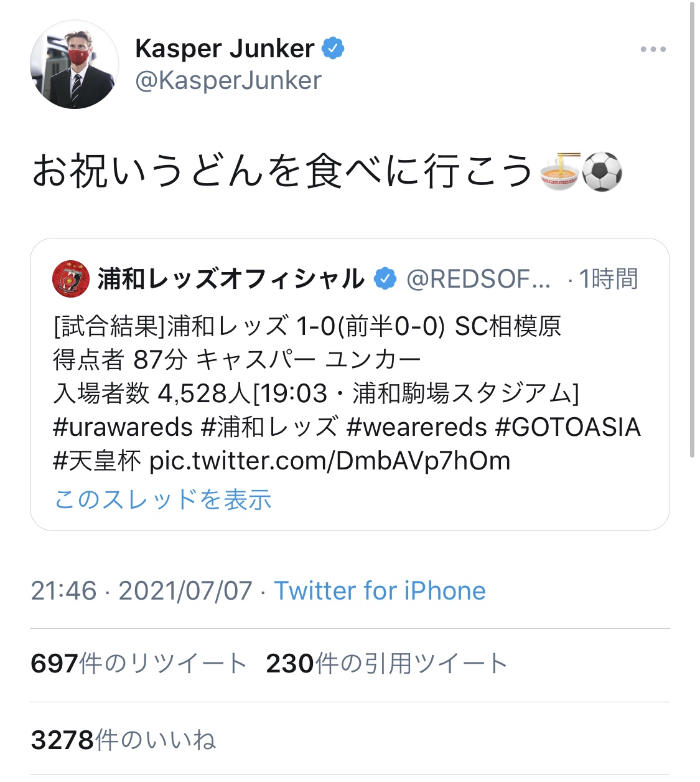This screenshot has height=782, width=700.
Task: Show the 3278件のいいね likes list
Action: (x=123, y=740)
